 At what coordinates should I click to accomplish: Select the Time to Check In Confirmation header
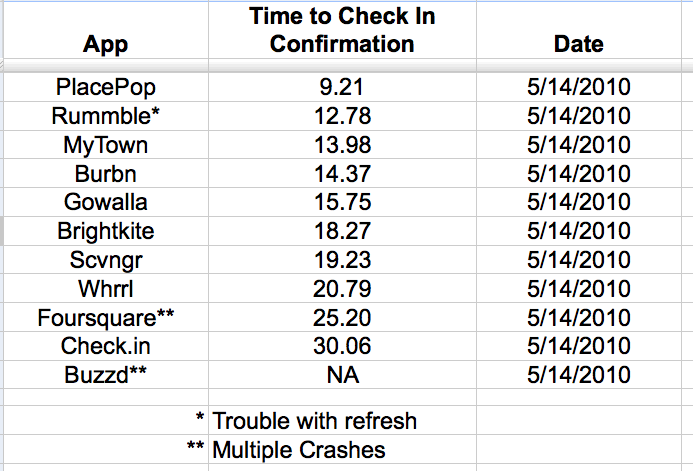tap(342, 30)
